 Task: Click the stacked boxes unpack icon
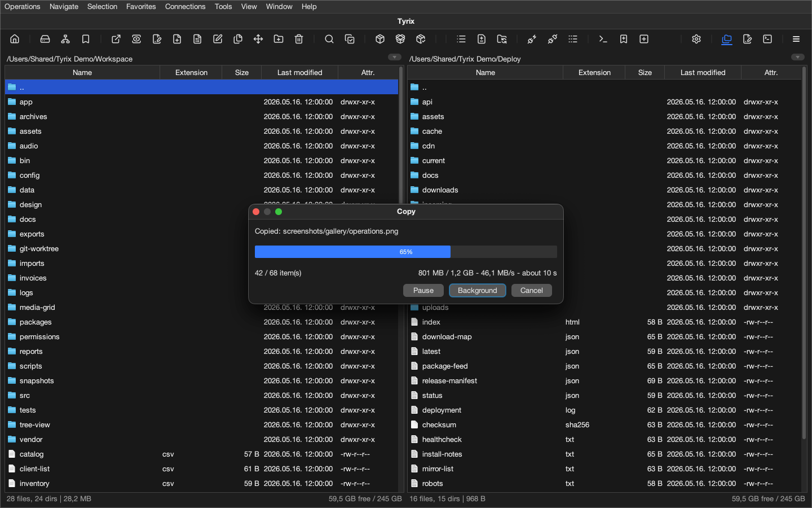(x=400, y=39)
